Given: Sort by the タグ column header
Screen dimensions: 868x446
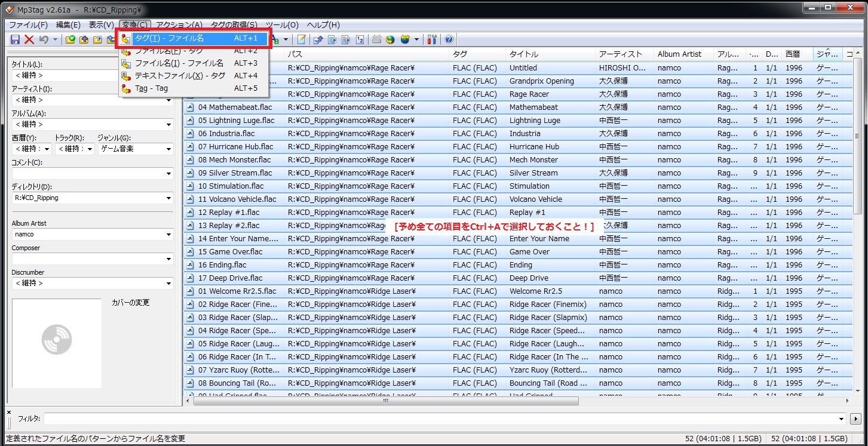Looking at the screenshot, I should pyautogui.click(x=477, y=54).
